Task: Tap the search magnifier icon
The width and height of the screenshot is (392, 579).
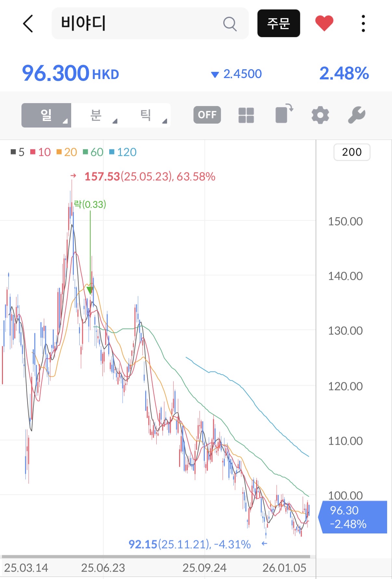Action: [230, 24]
